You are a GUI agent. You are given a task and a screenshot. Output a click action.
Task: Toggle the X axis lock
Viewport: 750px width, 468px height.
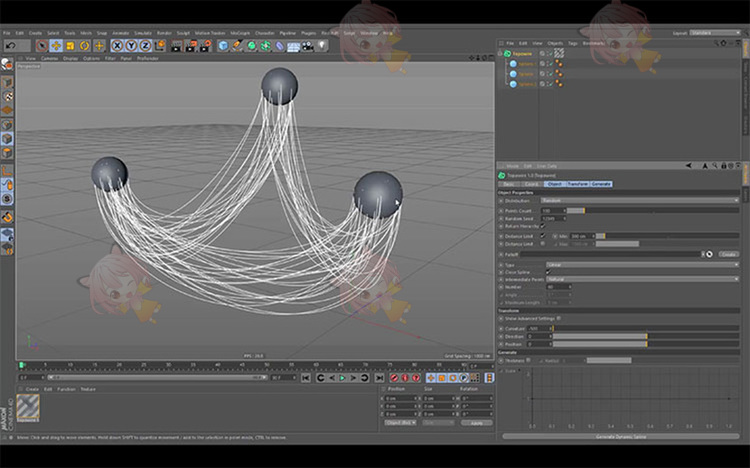(117, 46)
